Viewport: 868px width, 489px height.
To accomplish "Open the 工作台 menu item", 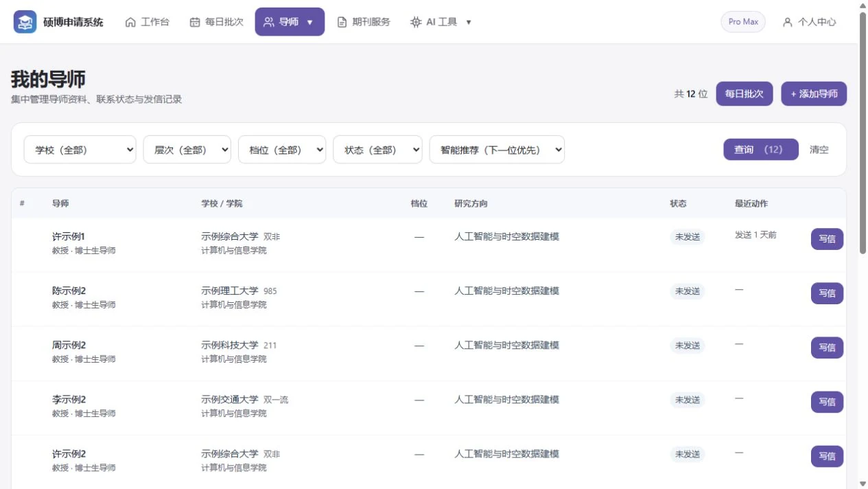I will (x=148, y=22).
